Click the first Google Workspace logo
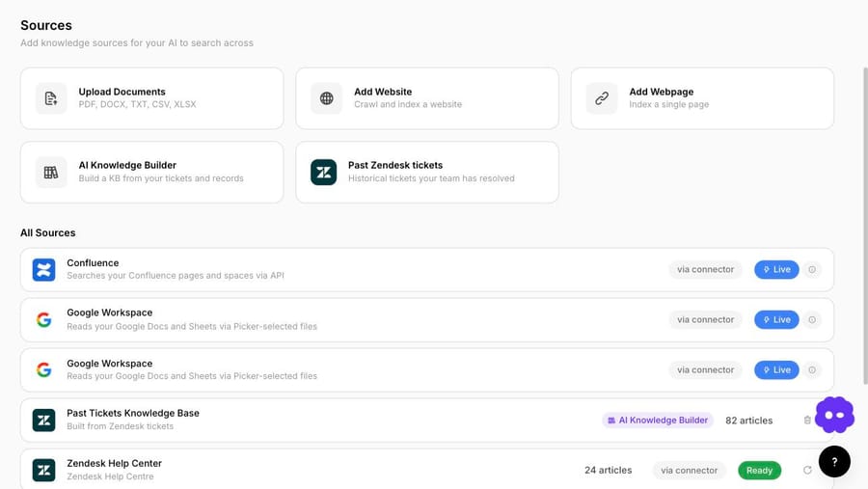Viewport: 868px width, 489px height. (x=43, y=319)
